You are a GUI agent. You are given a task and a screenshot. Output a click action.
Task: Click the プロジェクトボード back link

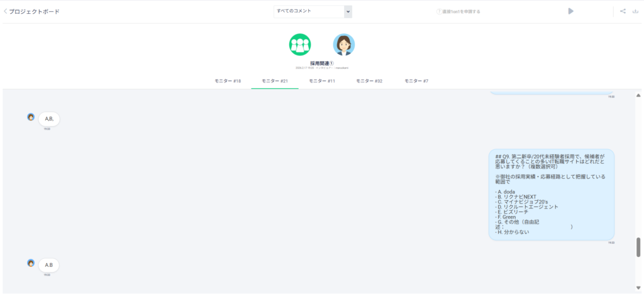[35, 11]
